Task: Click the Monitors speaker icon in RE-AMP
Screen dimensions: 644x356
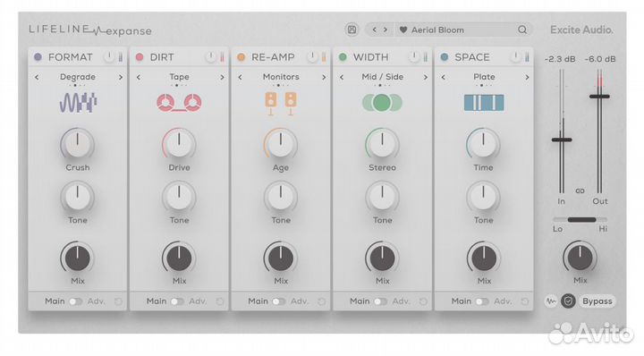Action: pos(281,103)
